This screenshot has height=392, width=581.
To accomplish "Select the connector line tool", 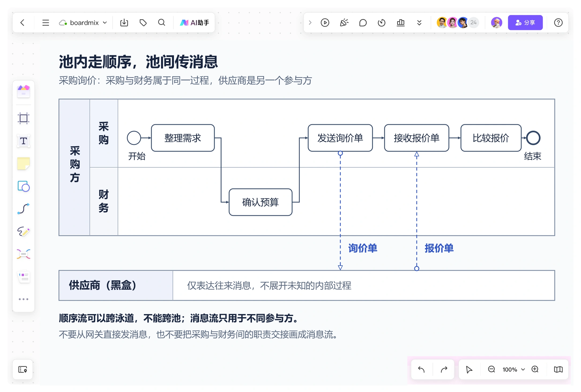I will pos(24,209).
